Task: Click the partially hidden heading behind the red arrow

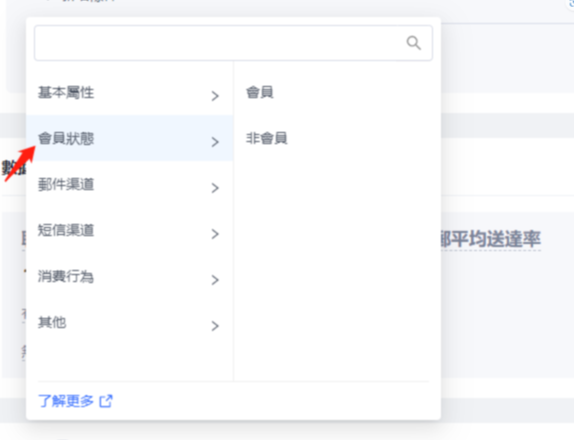Action: click(13, 168)
